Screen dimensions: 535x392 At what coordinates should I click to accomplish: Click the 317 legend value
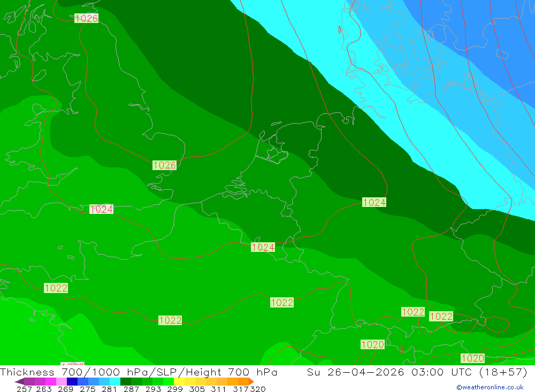241,389
